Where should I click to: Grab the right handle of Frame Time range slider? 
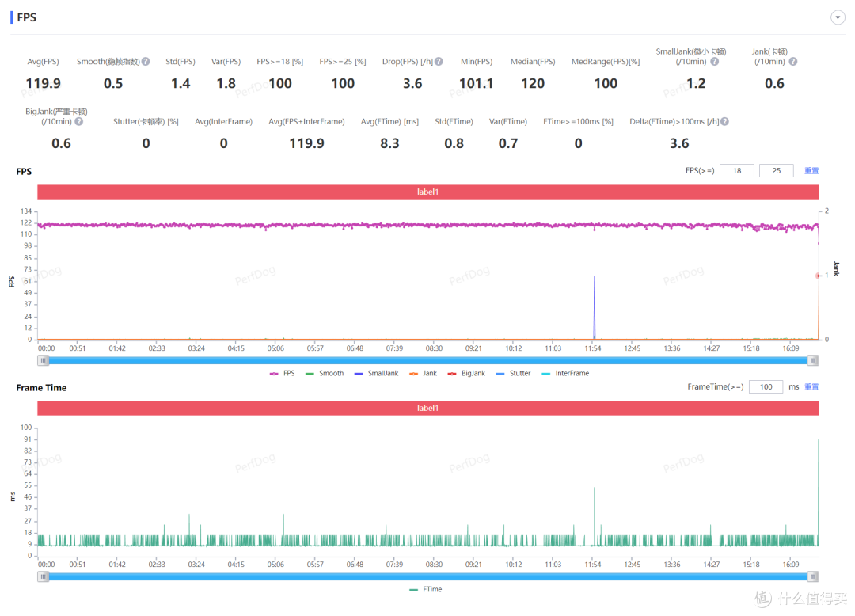coord(813,576)
